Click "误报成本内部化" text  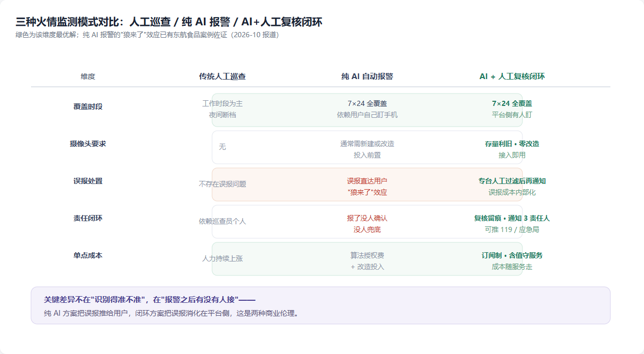[x=512, y=192]
